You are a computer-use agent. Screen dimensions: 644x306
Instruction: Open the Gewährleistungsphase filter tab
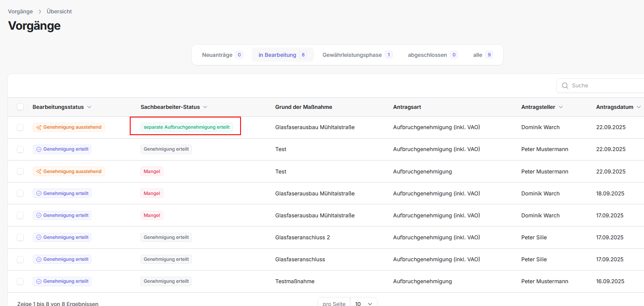[x=356, y=55]
